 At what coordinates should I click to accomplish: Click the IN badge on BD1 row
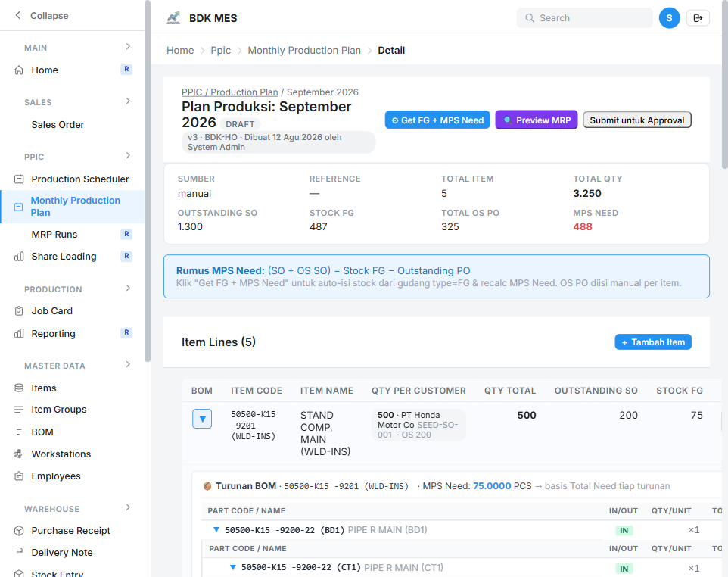[624, 530]
